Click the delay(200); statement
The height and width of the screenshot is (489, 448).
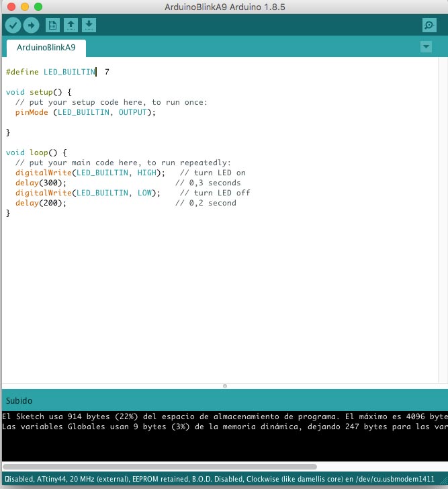coord(41,203)
